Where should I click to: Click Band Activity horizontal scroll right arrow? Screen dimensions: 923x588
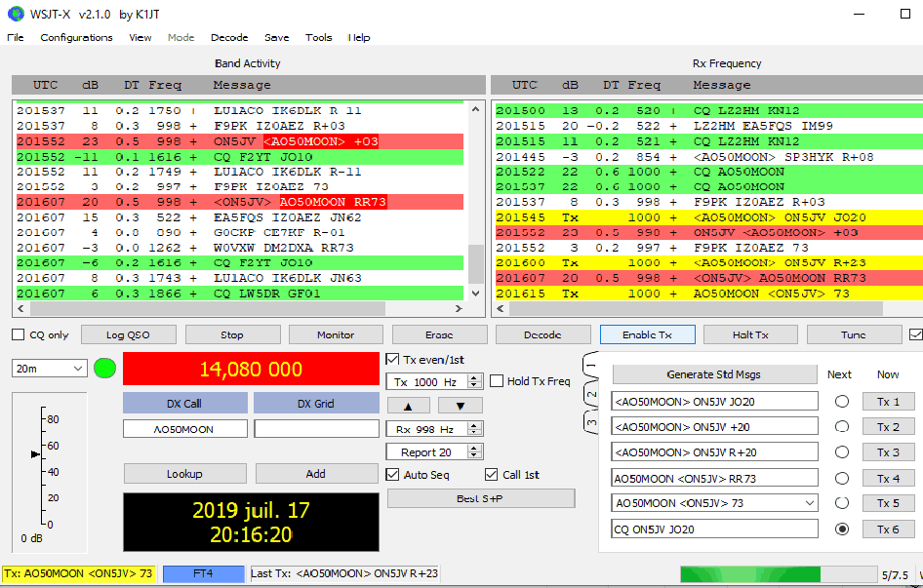(459, 308)
